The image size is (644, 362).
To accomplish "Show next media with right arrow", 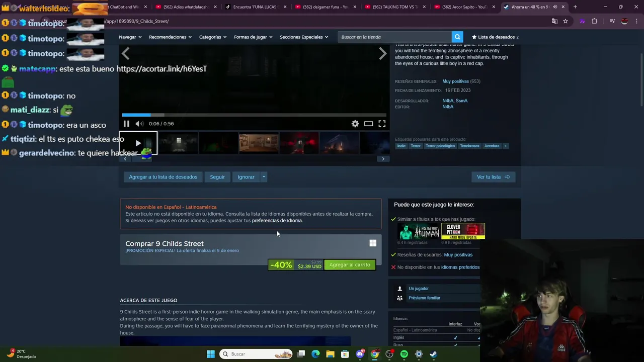I will (383, 53).
